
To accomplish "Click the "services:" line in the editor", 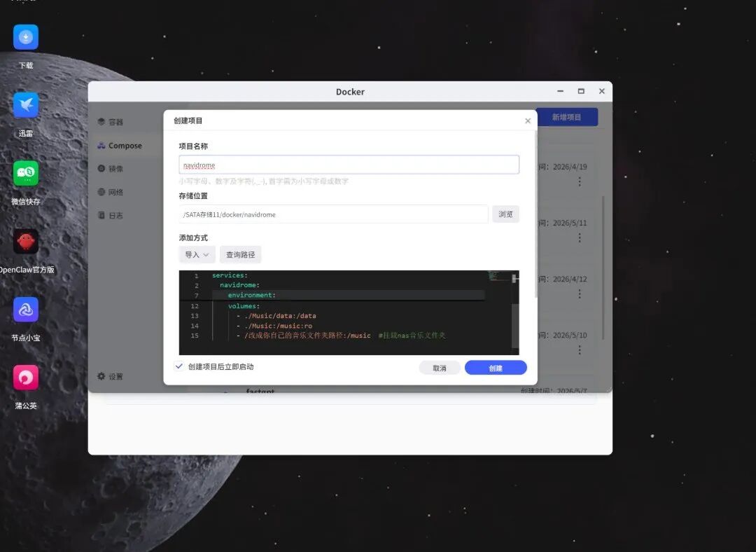I will [230, 275].
